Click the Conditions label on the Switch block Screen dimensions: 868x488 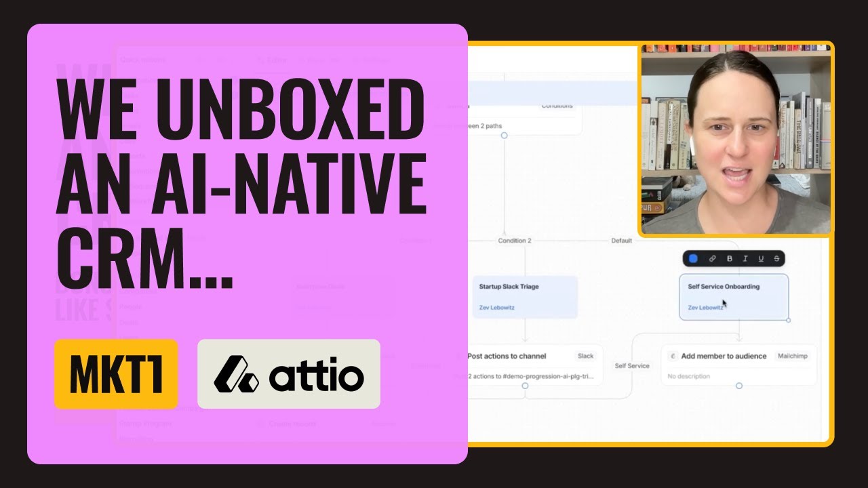557,106
